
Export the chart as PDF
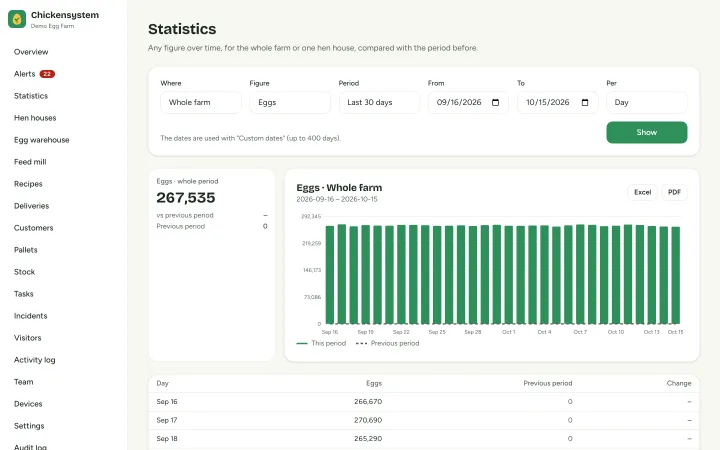click(674, 192)
